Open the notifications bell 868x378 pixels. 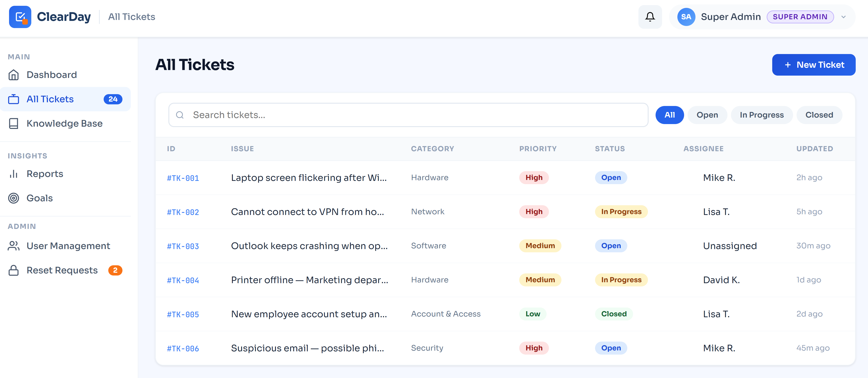pyautogui.click(x=650, y=17)
